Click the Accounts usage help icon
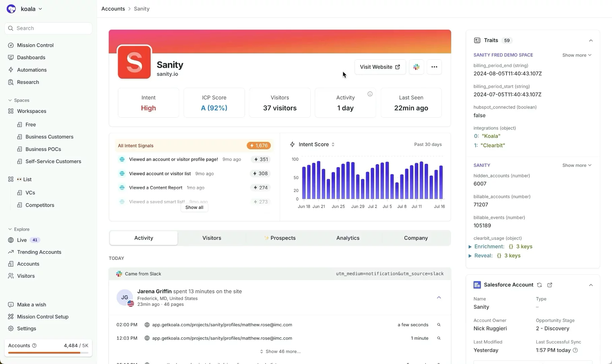Image resolution: width=612 pixels, height=364 pixels. coord(34,345)
